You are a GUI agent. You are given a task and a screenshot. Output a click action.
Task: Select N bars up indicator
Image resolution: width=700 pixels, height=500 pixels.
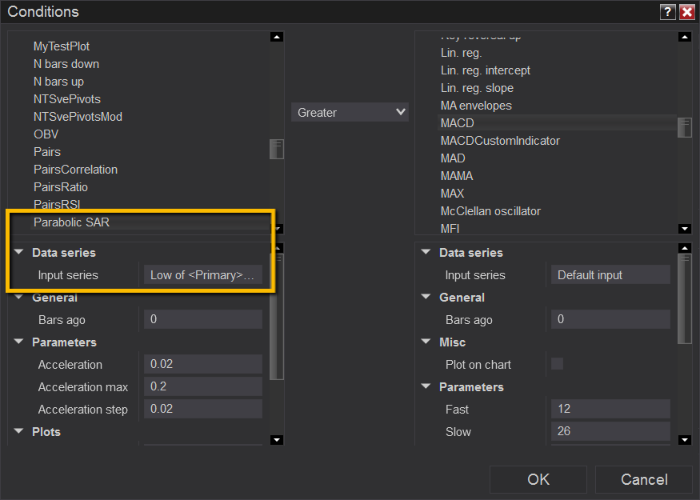(x=58, y=82)
